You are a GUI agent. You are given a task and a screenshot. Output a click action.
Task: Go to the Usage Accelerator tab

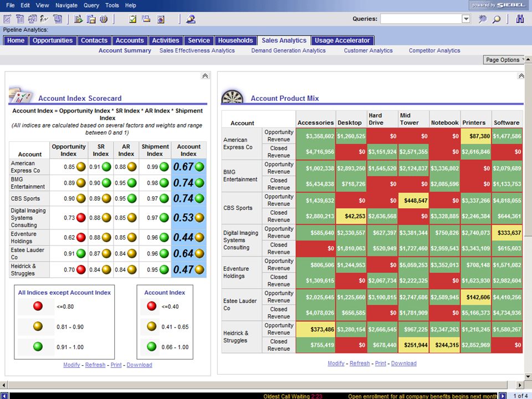point(342,40)
